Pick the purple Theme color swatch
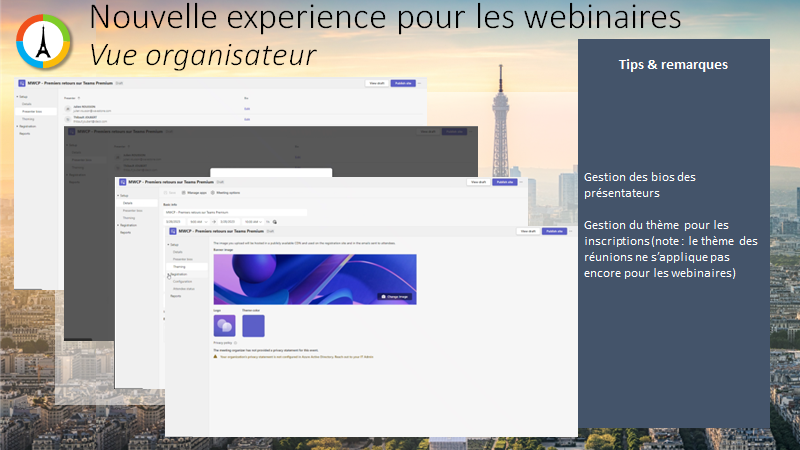The width and height of the screenshot is (800, 450). coord(253,326)
